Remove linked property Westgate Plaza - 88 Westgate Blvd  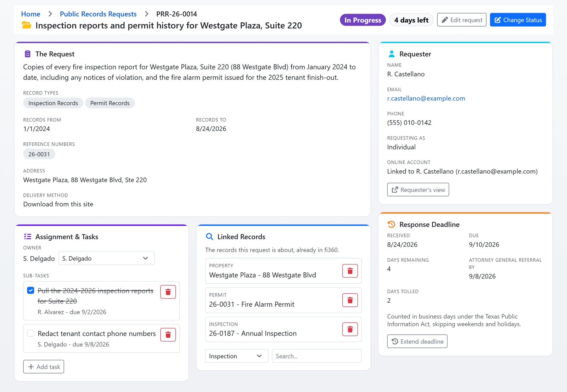pyautogui.click(x=350, y=271)
